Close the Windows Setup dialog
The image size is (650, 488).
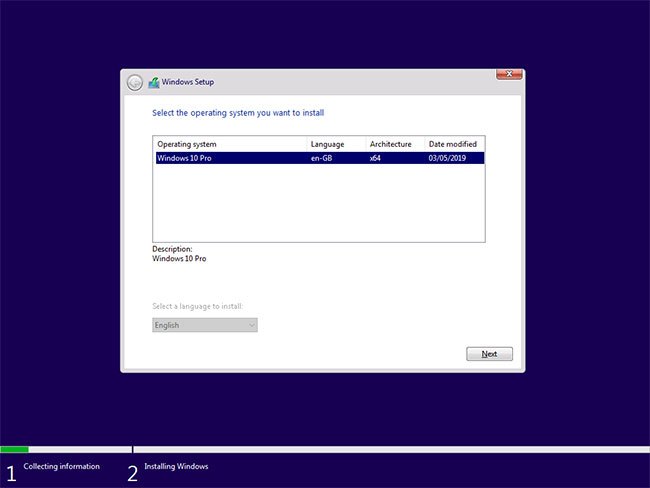pos(509,74)
